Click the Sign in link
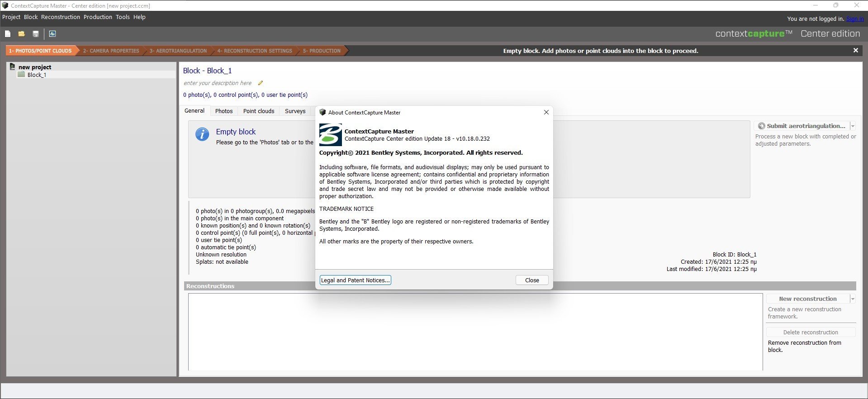The image size is (868, 399). 855,19
